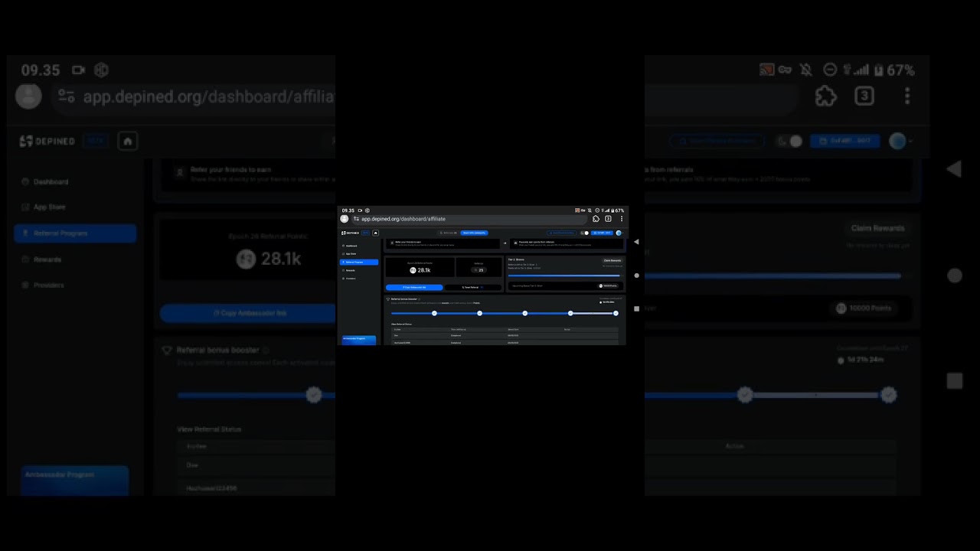Click URL address bar in small centered view
Screen dimensions: 980x551
coord(470,219)
